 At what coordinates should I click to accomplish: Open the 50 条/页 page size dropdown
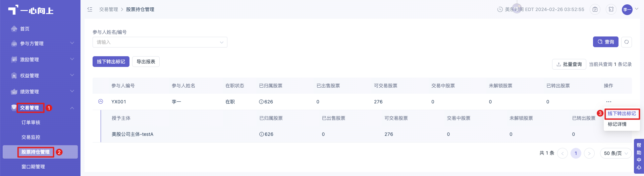(616, 153)
